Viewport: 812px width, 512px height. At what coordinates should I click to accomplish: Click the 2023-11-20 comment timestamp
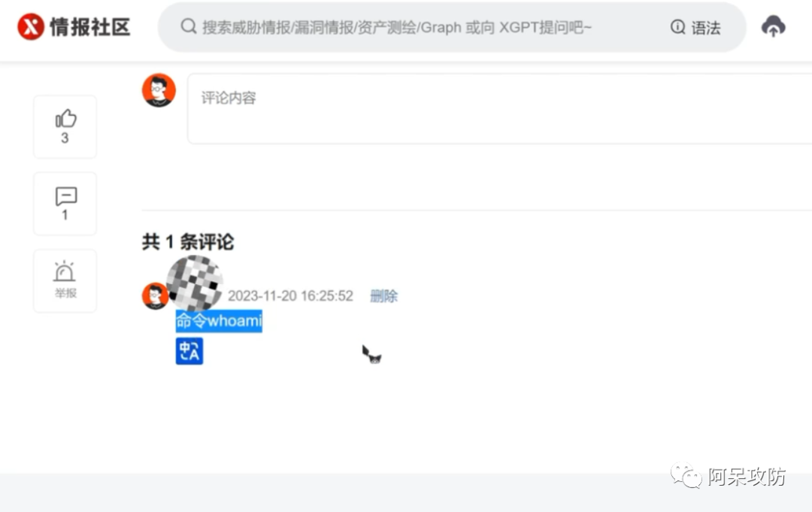coord(290,296)
